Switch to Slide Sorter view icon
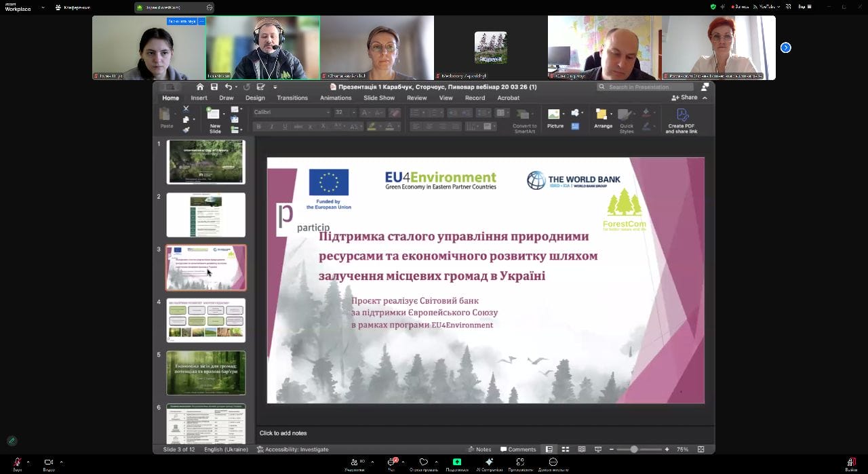Image resolution: width=868 pixels, height=474 pixels. pyautogui.click(x=565, y=449)
